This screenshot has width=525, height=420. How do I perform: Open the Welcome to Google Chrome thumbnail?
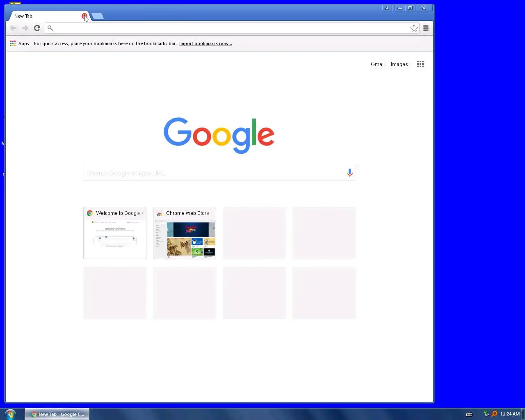(115, 233)
